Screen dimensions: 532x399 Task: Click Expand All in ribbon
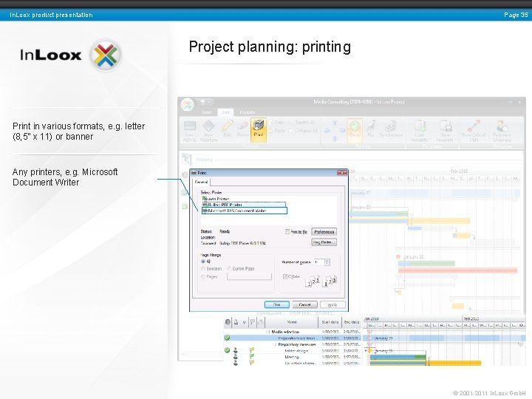pyautogui.click(x=302, y=122)
